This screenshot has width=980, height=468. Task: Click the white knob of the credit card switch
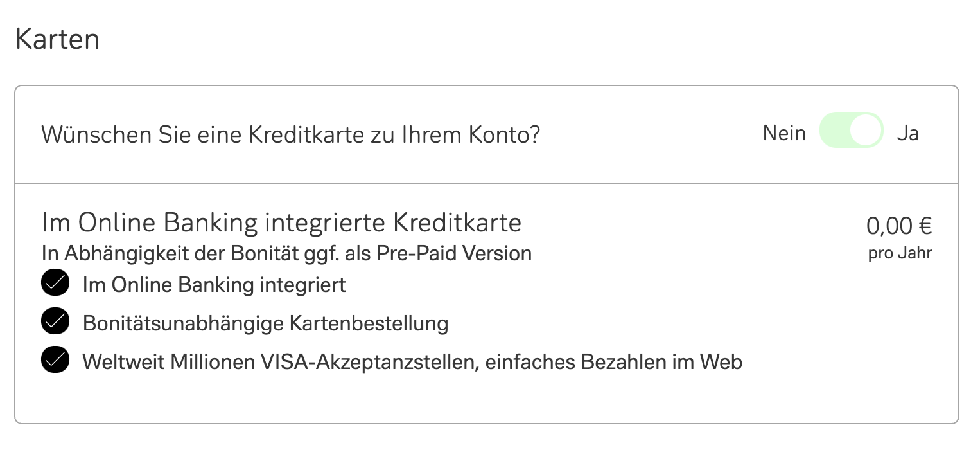pos(866,130)
